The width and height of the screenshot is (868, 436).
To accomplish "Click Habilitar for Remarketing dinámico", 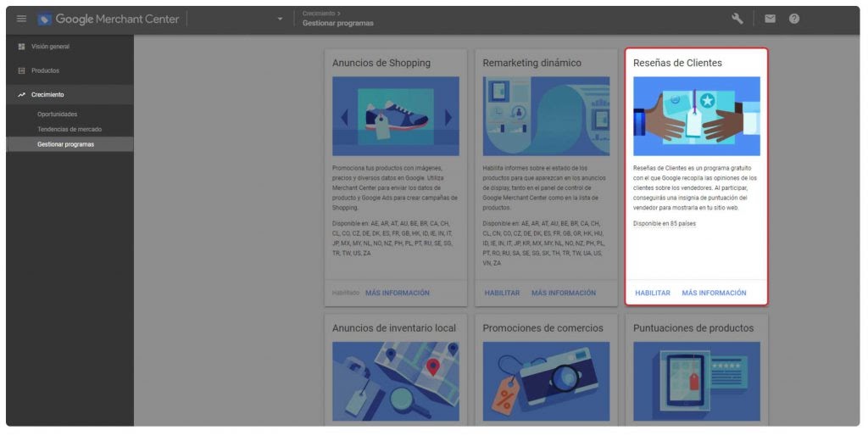I will pyautogui.click(x=502, y=293).
